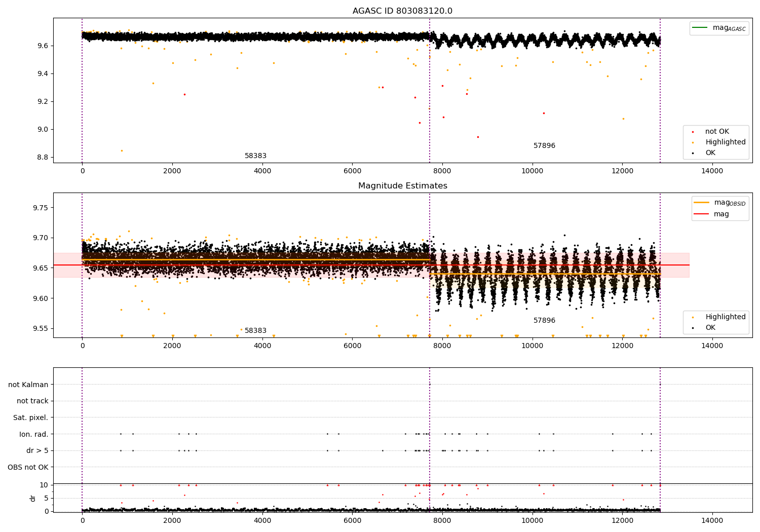Click the '57896' annotation in the top plot
This screenshot has width=760, height=532.
point(544,146)
